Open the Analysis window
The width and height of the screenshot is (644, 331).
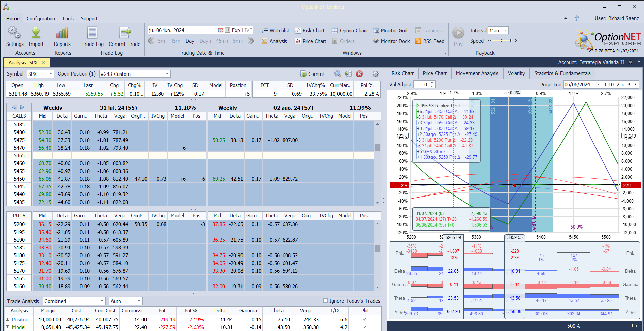[275, 41]
